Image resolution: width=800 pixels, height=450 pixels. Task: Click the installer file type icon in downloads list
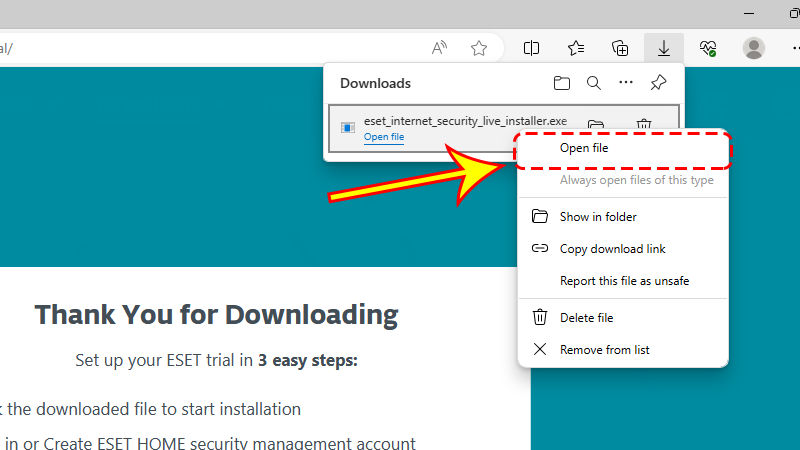tap(347, 128)
